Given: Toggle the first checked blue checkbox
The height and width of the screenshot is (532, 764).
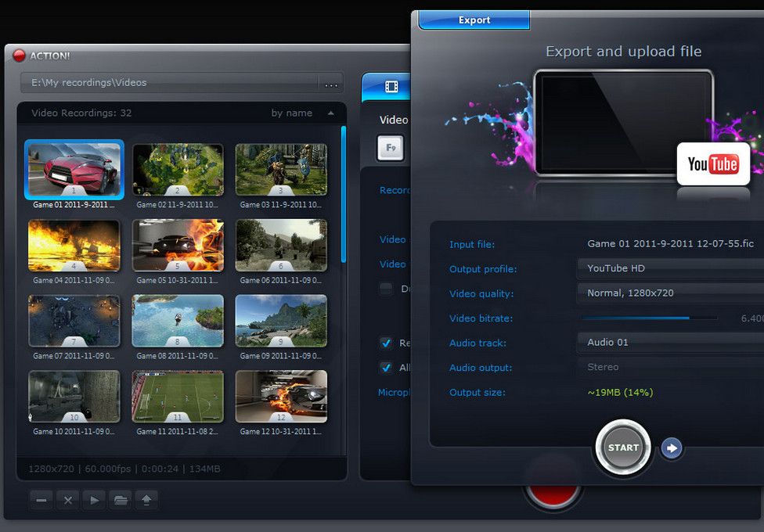Looking at the screenshot, I should point(387,343).
